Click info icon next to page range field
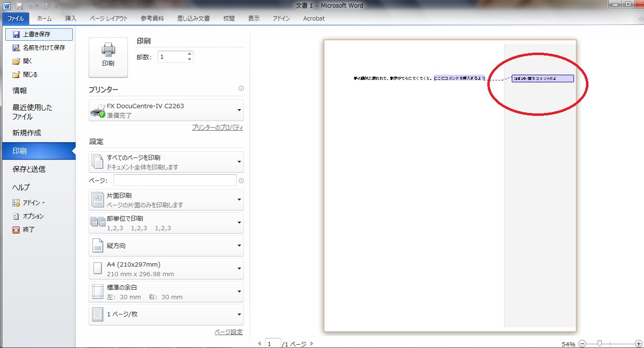644x348 pixels. [x=241, y=180]
